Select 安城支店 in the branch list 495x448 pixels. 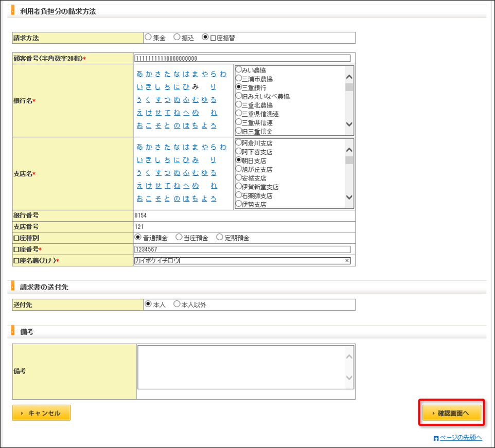(239, 177)
